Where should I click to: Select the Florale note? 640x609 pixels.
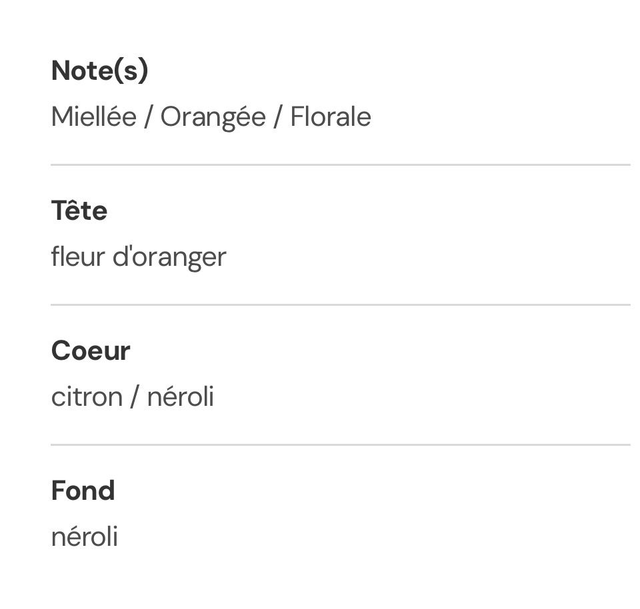(331, 117)
